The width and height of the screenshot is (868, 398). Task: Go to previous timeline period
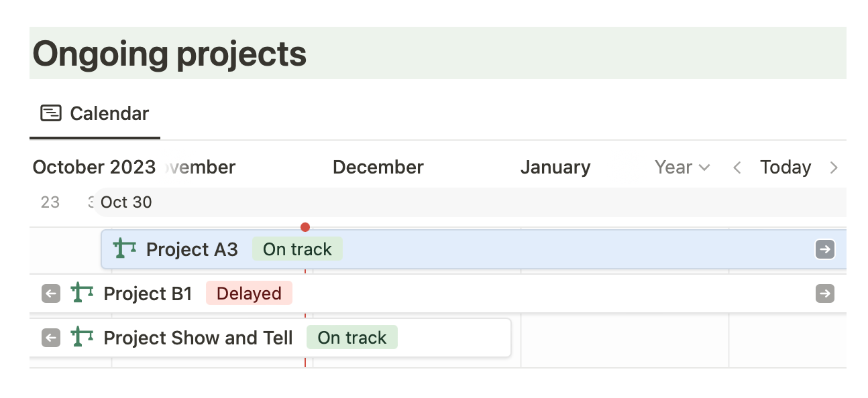tap(737, 168)
